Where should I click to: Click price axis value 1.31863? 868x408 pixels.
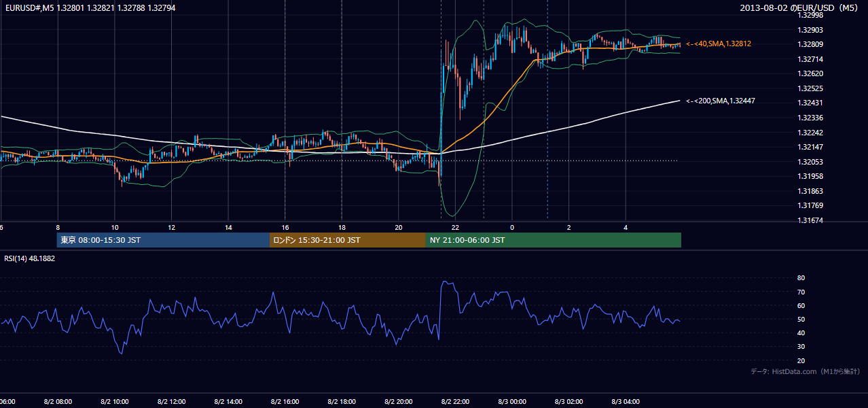click(x=810, y=191)
